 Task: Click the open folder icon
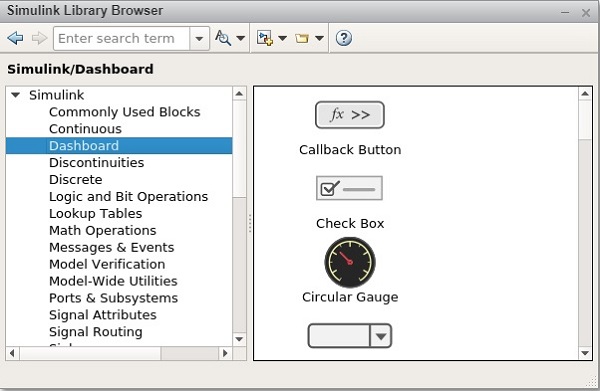(x=302, y=38)
